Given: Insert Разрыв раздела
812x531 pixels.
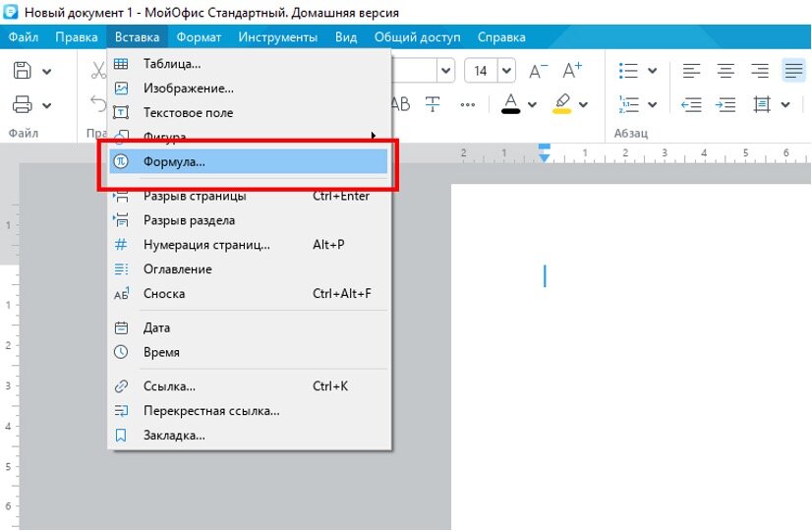Looking at the screenshot, I should [249, 220].
